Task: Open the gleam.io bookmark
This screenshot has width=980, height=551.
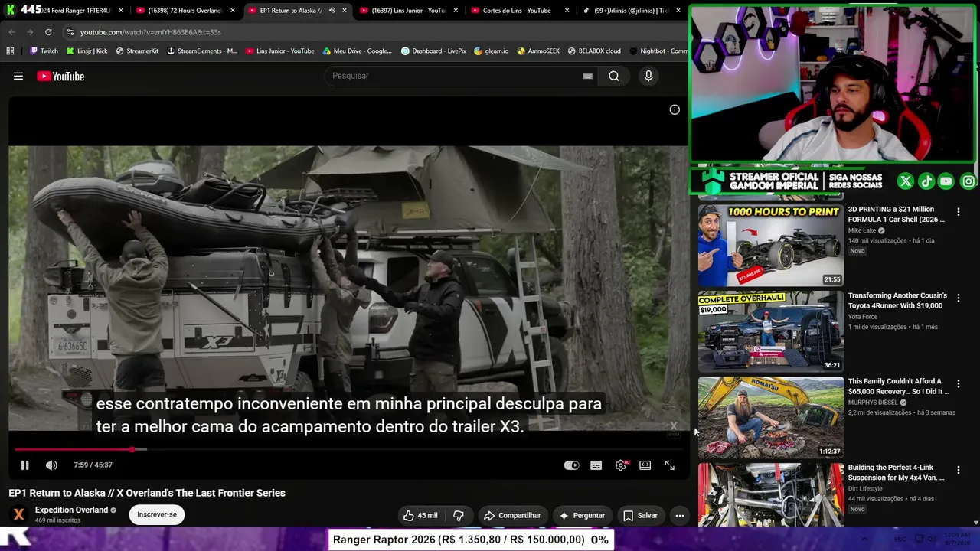Action: pos(491,51)
